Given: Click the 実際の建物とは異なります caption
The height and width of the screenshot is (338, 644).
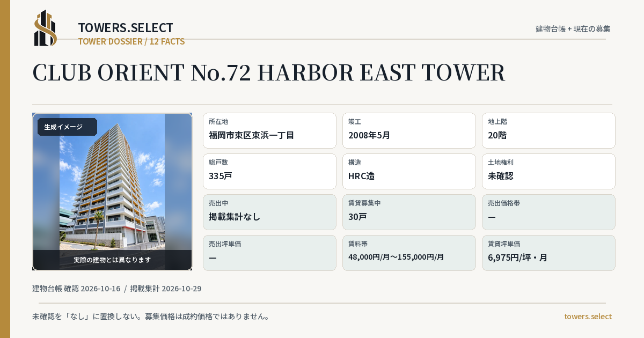Looking at the screenshot, I should (112, 260).
